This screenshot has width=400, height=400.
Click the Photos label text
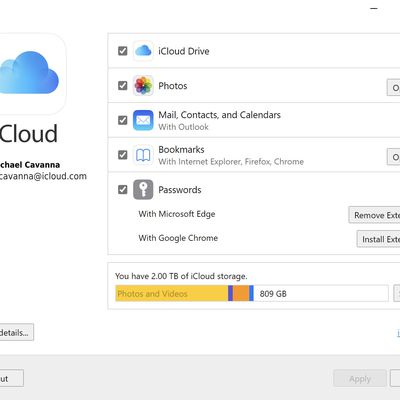pos(173,86)
